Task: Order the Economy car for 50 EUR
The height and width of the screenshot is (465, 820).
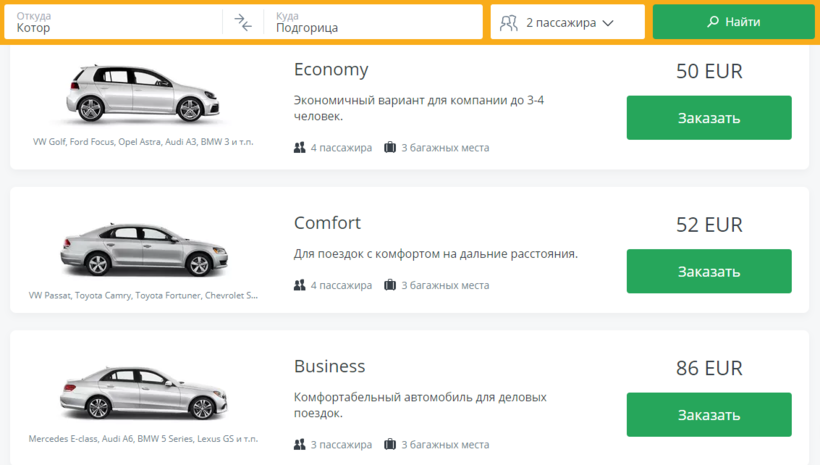Action: (x=709, y=118)
